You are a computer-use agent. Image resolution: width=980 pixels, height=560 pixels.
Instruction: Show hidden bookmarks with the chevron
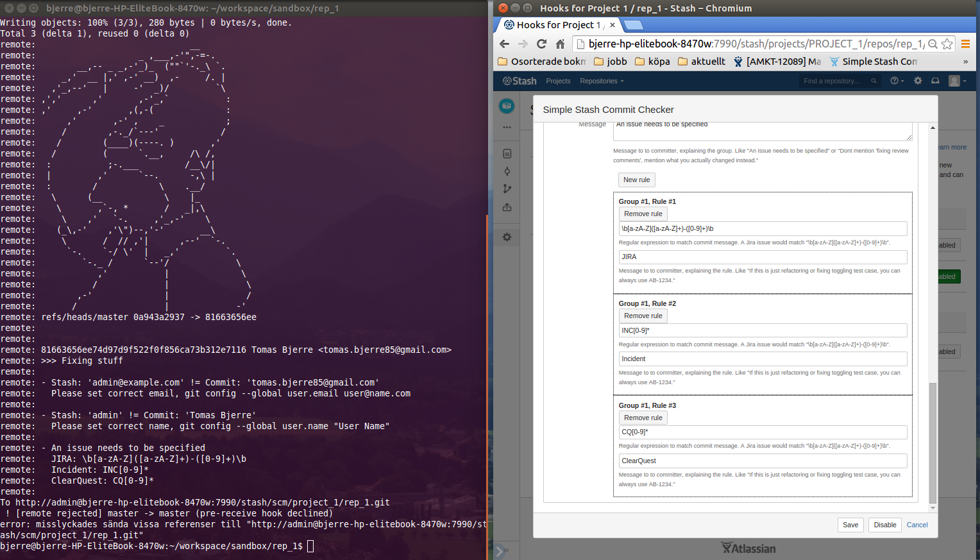(965, 62)
